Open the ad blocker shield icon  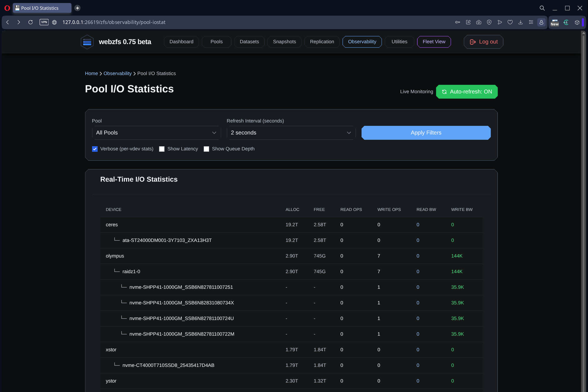pyautogui.click(x=489, y=22)
